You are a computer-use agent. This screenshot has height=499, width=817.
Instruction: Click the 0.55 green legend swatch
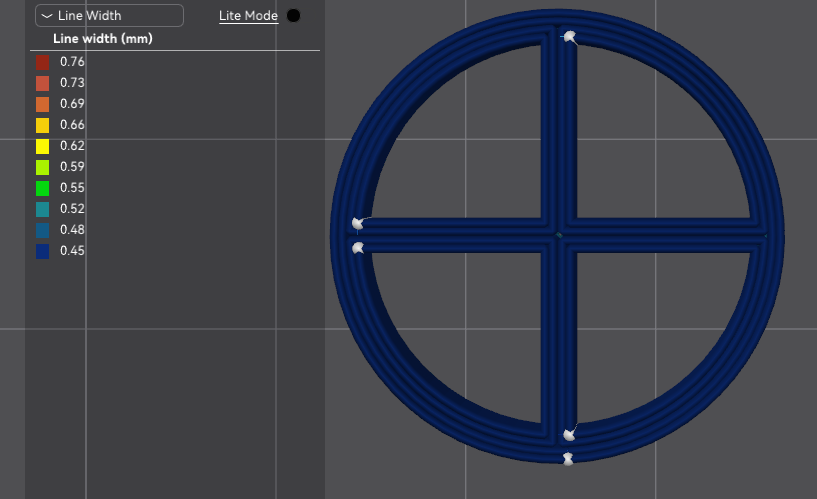click(42, 188)
